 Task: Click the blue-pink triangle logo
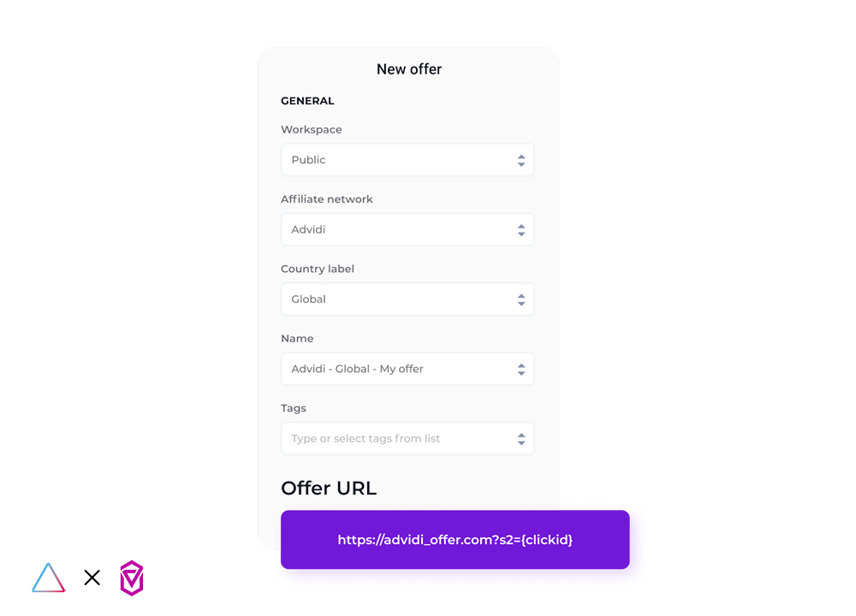click(49, 577)
